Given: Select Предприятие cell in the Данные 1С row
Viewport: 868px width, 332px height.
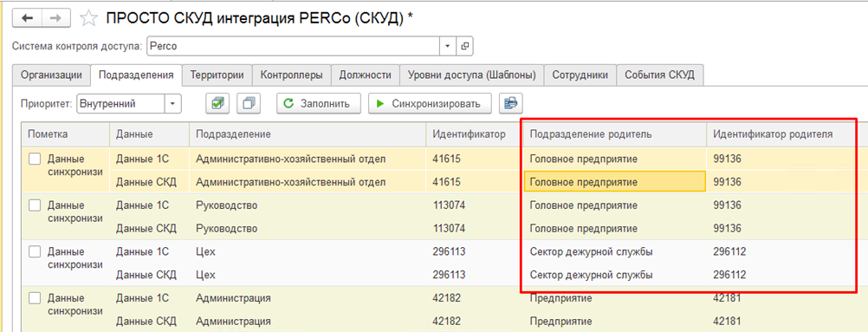Looking at the screenshot, I should click(x=614, y=298).
